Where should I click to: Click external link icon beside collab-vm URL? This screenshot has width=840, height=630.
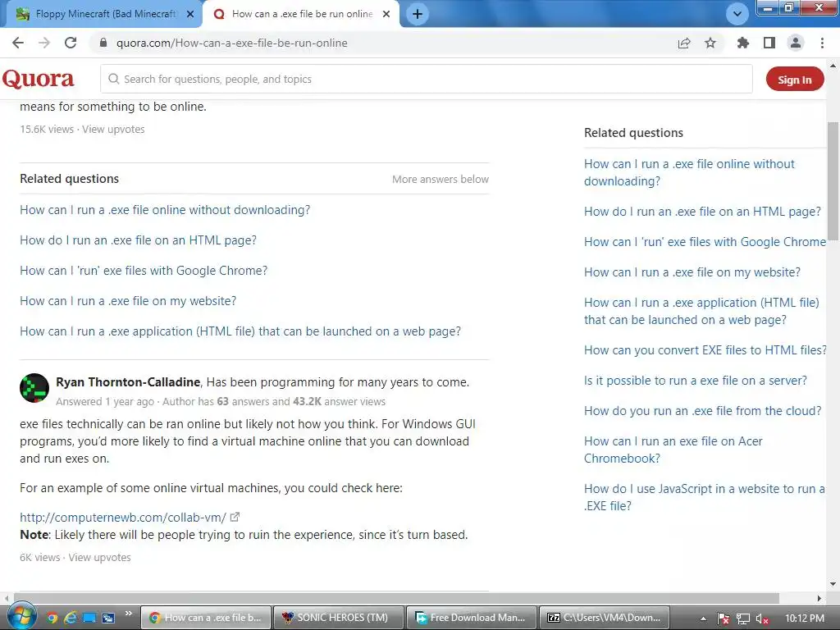pos(235,517)
